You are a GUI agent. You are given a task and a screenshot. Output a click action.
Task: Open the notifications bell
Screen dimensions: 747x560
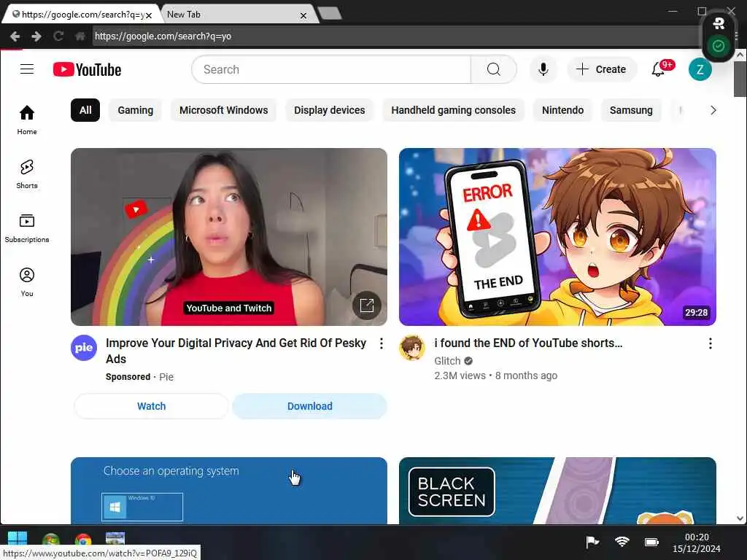[659, 69]
